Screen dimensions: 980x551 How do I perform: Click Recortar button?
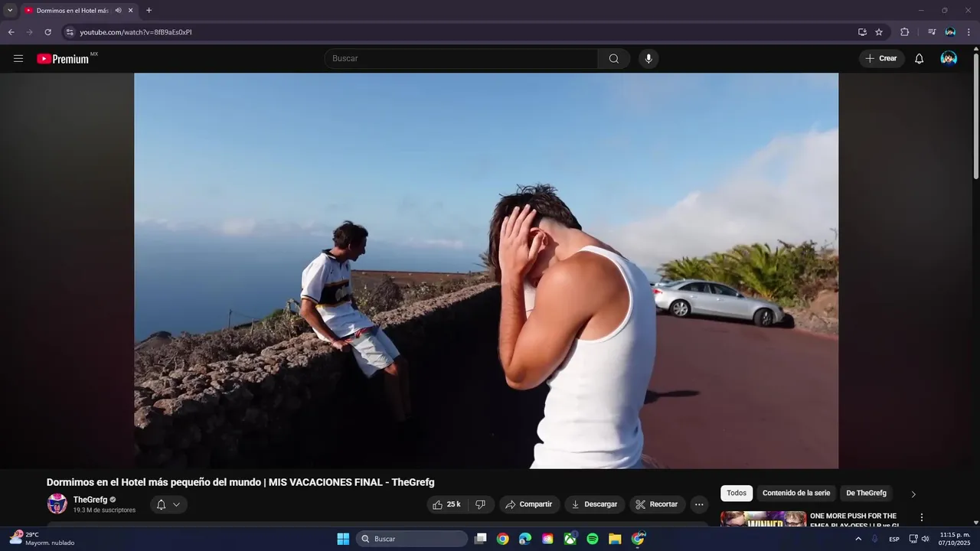657,504
